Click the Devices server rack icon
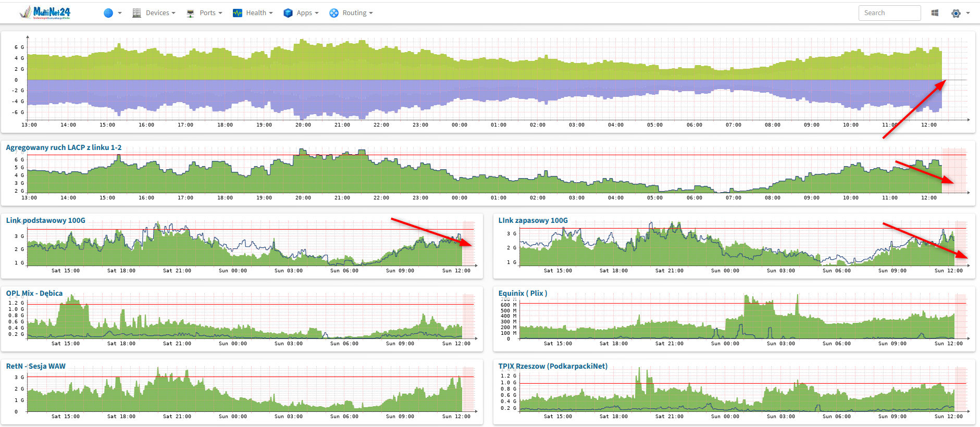 (137, 13)
